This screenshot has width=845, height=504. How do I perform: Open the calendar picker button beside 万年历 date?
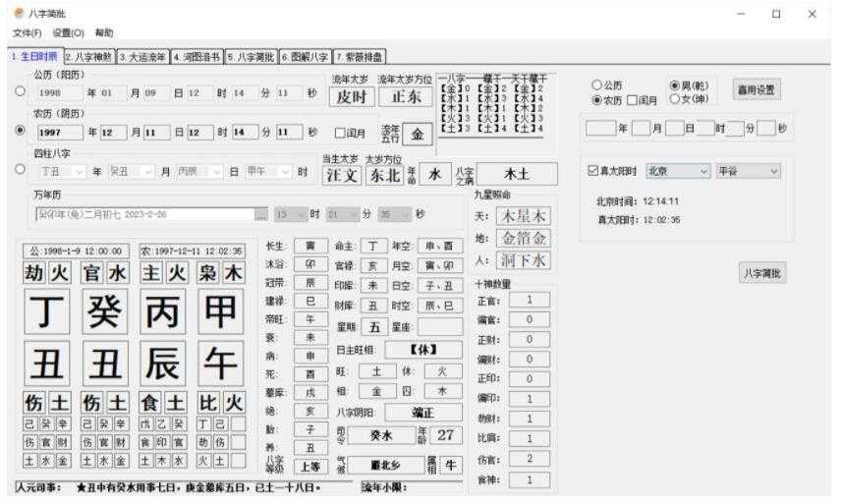click(260, 213)
